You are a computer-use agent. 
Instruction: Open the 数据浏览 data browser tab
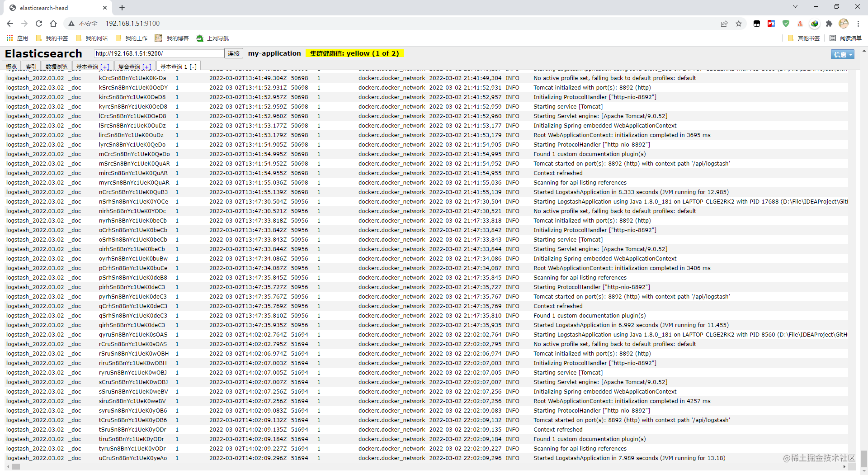(x=57, y=66)
